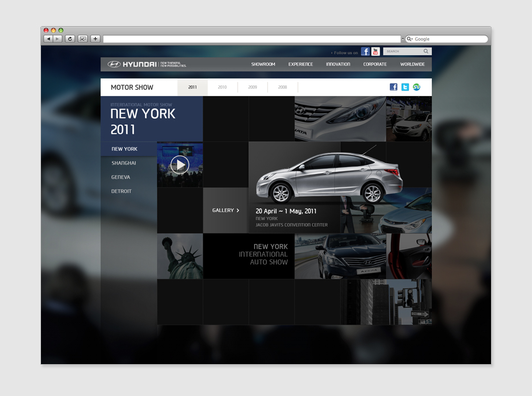Screen dimensions: 532x396
Task: Click the white SUV showroom thumbnail
Action: (x=409, y=119)
